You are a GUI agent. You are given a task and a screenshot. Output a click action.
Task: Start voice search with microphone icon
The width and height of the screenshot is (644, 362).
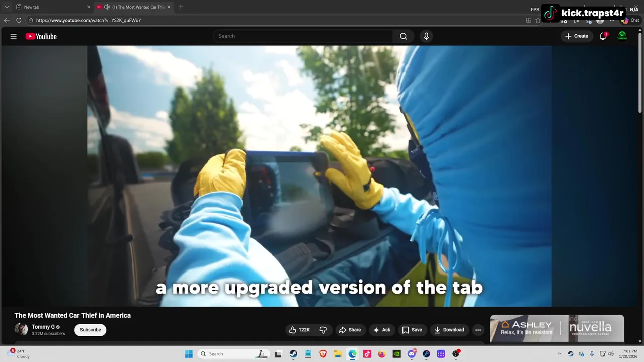click(x=426, y=36)
